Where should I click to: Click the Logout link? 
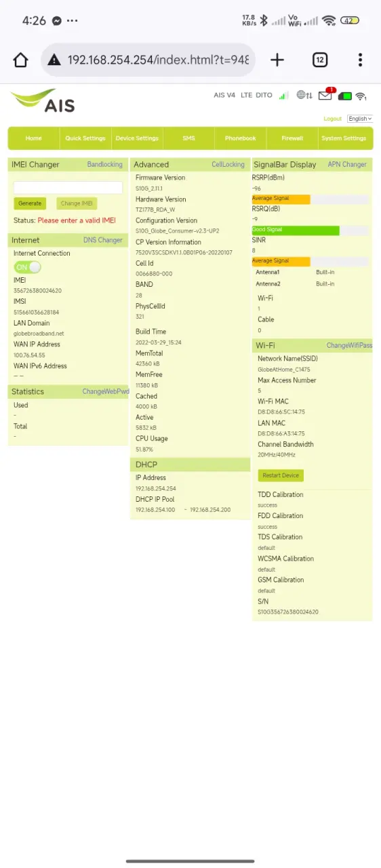tap(333, 119)
